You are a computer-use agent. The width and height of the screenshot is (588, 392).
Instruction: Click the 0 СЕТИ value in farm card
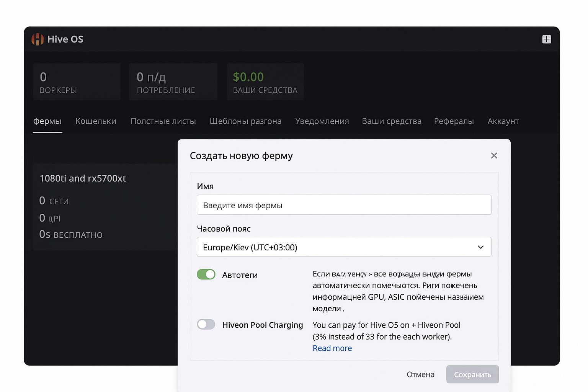pyautogui.click(x=54, y=201)
